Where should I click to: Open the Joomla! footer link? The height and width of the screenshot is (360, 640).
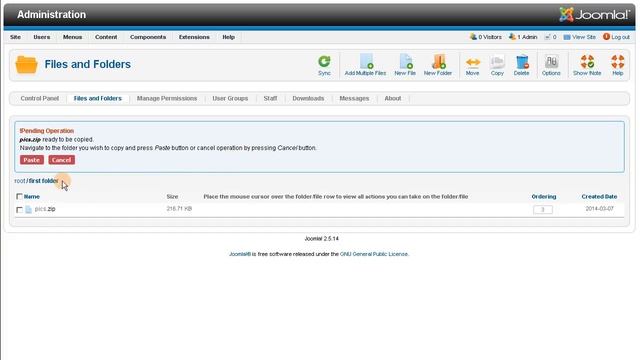point(240,254)
